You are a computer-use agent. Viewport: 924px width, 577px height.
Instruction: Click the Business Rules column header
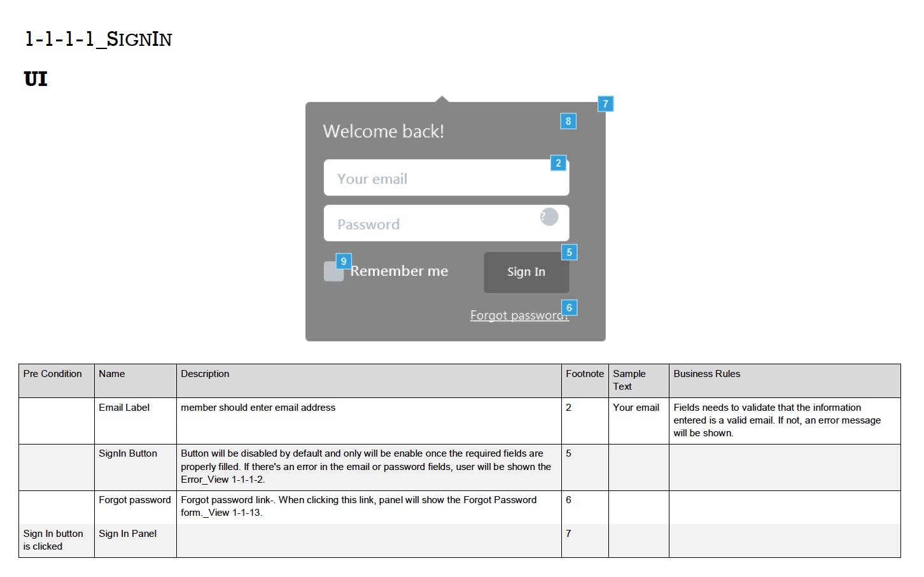(785, 381)
